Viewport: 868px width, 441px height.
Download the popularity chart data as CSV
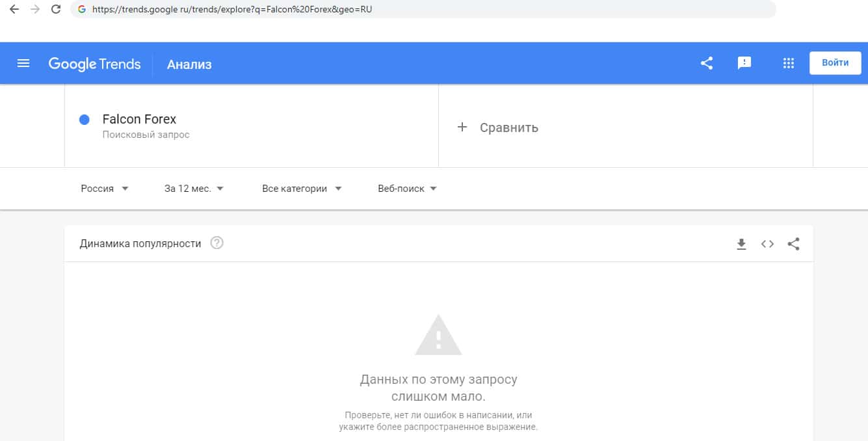(x=741, y=245)
